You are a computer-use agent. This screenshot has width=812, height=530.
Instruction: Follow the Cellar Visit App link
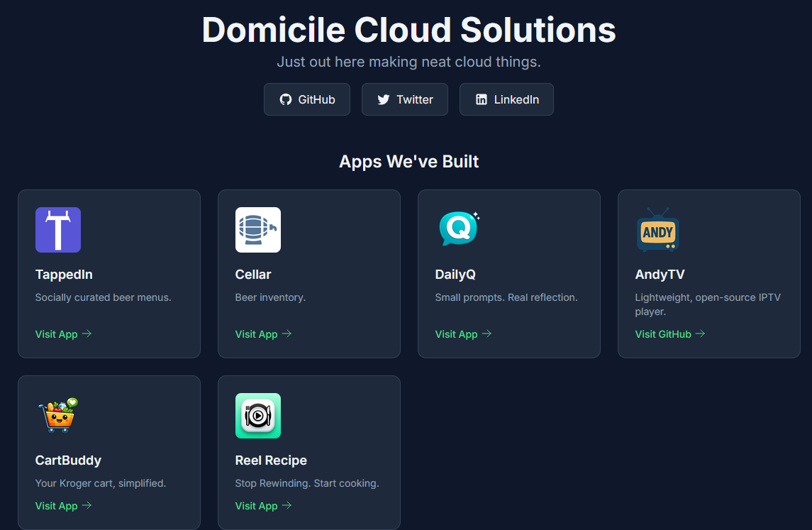point(263,334)
